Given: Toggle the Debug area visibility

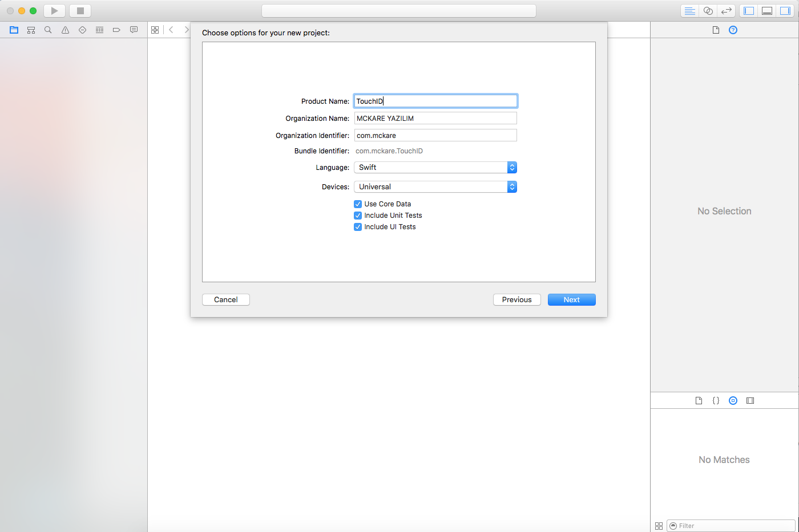Looking at the screenshot, I should click(x=767, y=11).
